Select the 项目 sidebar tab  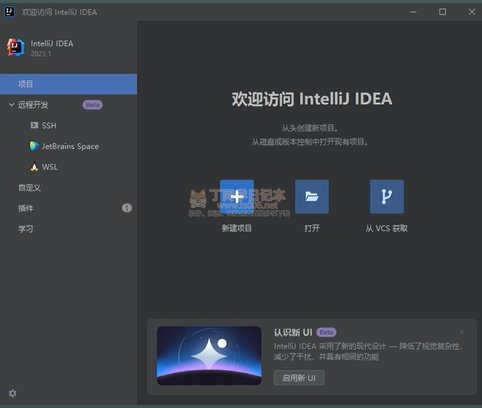coord(68,84)
